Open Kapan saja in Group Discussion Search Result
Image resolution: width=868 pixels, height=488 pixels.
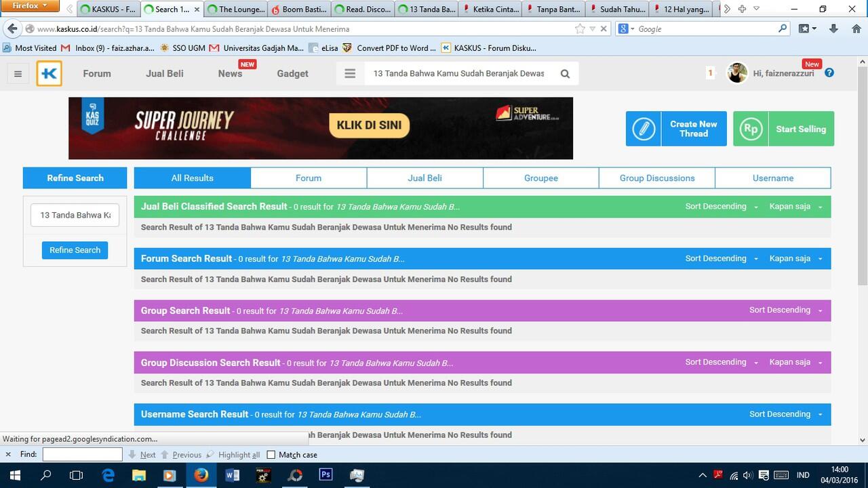click(796, 362)
